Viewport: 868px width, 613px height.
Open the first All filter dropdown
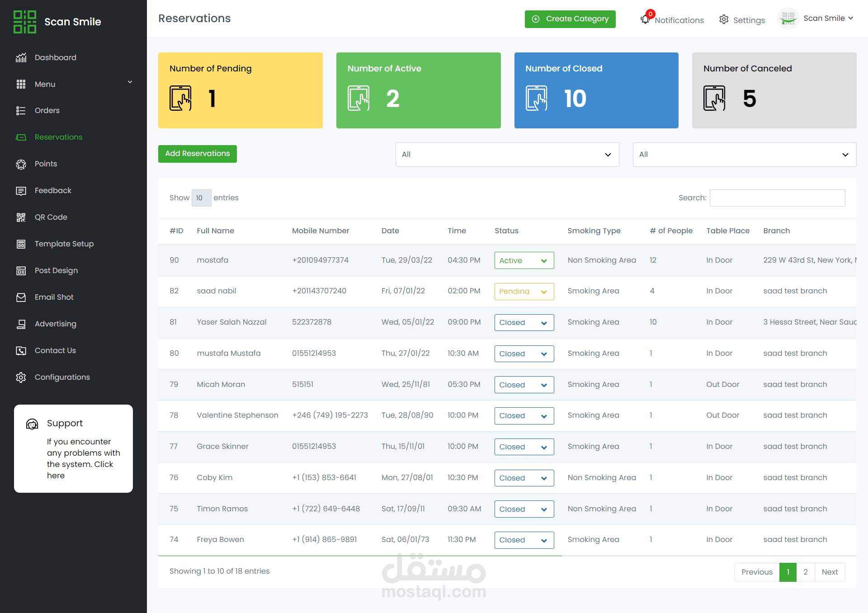(x=507, y=155)
